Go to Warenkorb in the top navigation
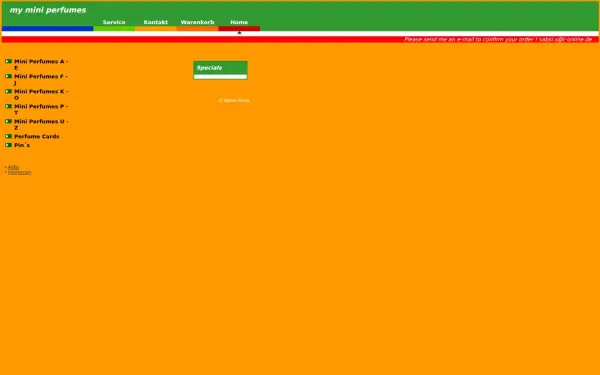Viewport: 600px width, 375px height. (x=197, y=22)
